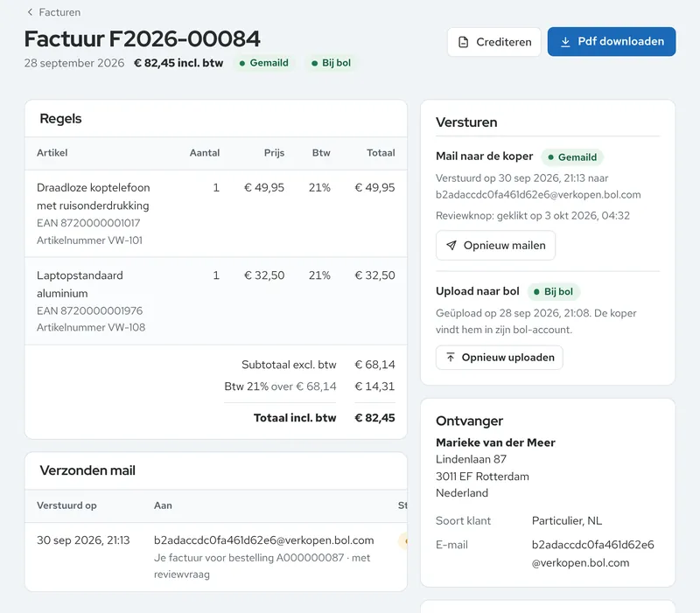Click Artikelnummer VW-101
The width and height of the screenshot is (700, 613).
[x=89, y=240]
